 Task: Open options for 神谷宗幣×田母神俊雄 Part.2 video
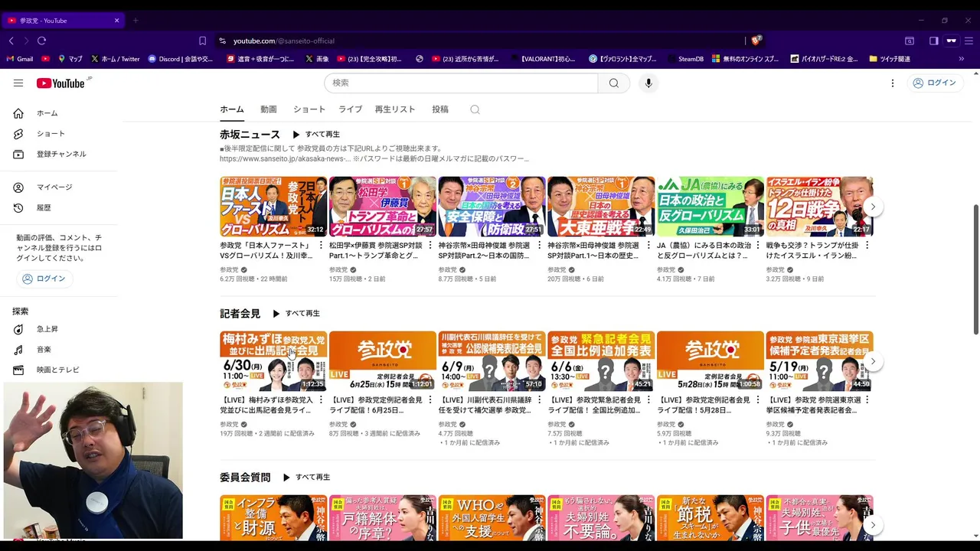[x=539, y=246]
